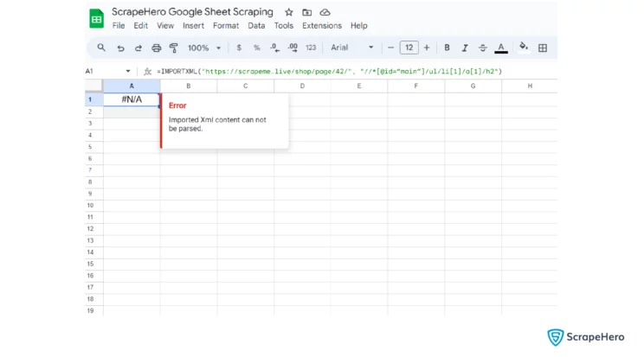
Task: Activate the paint format tool
Action: [174, 48]
